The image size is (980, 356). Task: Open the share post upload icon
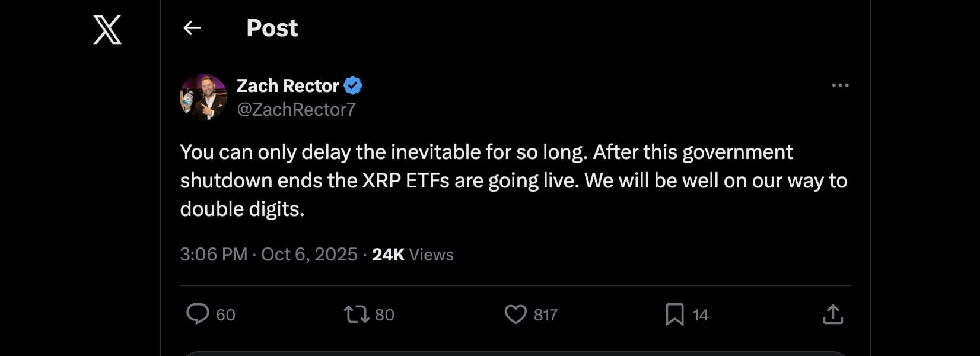coord(833,314)
